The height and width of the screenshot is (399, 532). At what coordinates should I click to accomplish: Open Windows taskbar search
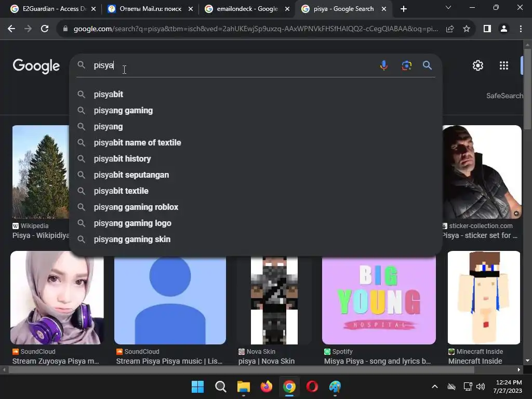coord(220,387)
